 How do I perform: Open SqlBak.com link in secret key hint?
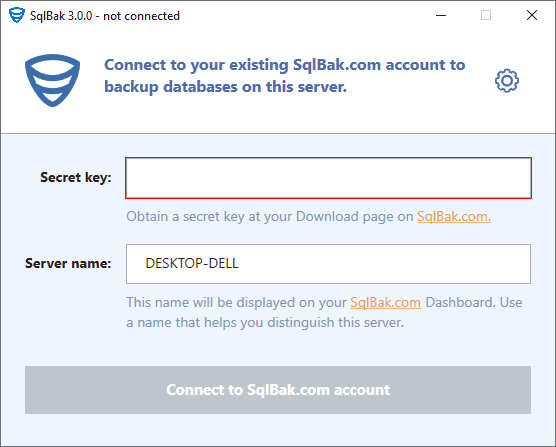click(454, 216)
